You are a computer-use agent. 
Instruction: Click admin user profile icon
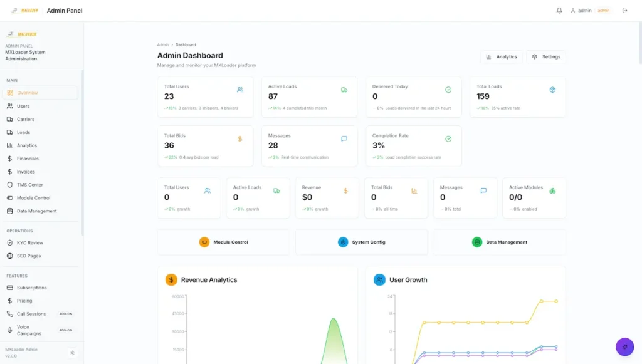tap(573, 11)
